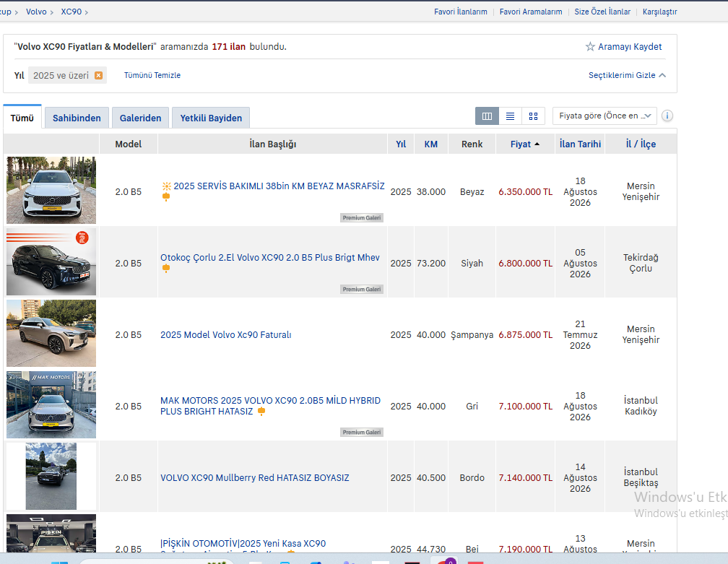Open thumbnail of black Otokoç Çorlu XC90
The image size is (728, 564).
(x=51, y=262)
